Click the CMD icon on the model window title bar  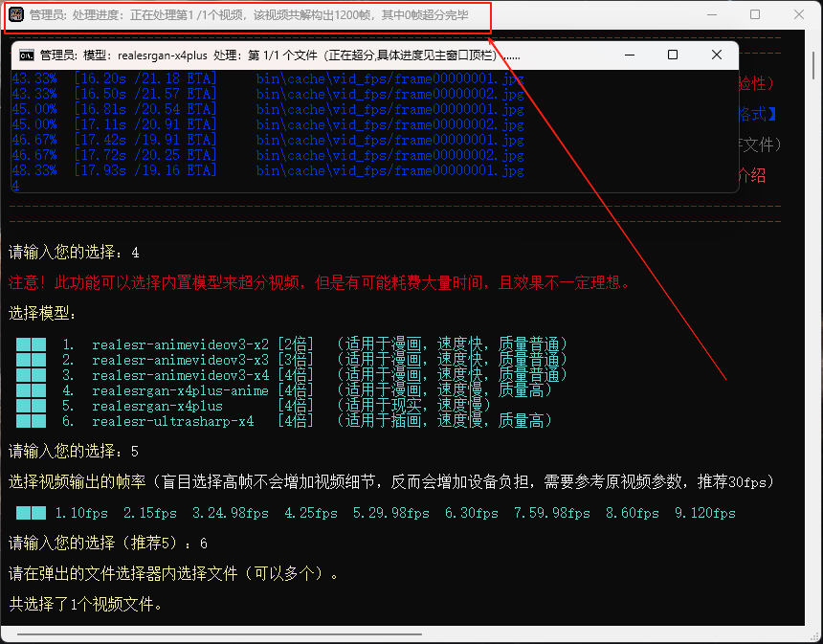tap(29, 55)
